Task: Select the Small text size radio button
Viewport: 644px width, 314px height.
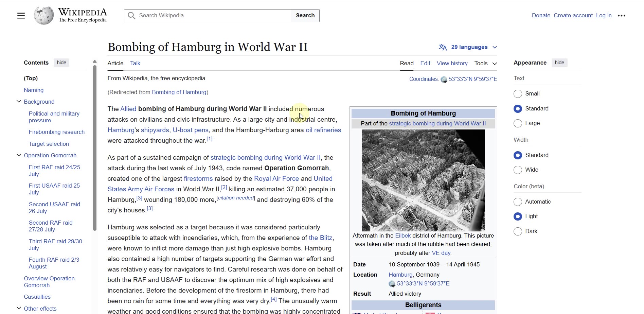Action: pos(518,94)
